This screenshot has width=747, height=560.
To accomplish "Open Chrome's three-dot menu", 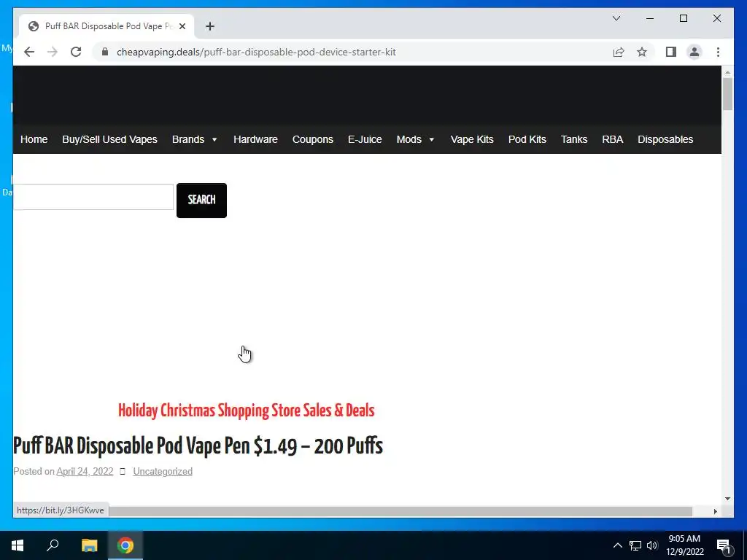I will pyautogui.click(x=718, y=52).
